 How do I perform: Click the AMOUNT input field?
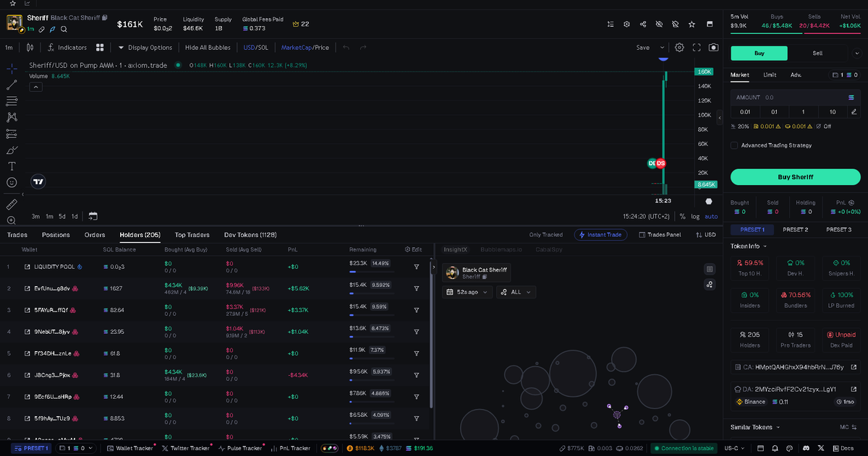click(795, 97)
